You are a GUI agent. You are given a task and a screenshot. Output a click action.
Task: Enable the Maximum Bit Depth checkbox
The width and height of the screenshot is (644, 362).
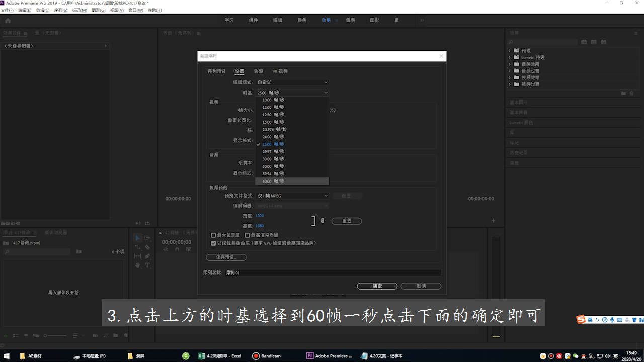(213, 235)
